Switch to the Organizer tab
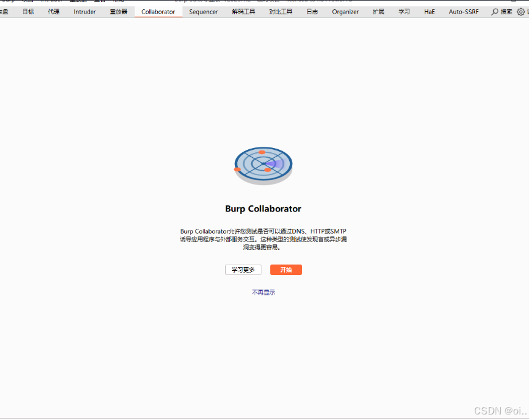 345,12
